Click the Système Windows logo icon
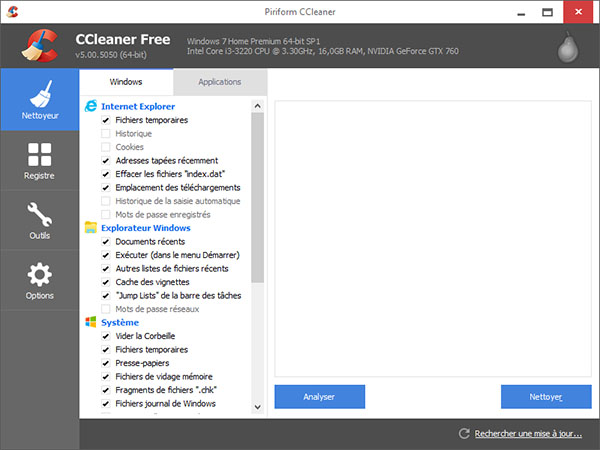The width and height of the screenshot is (600, 450). coord(91,323)
